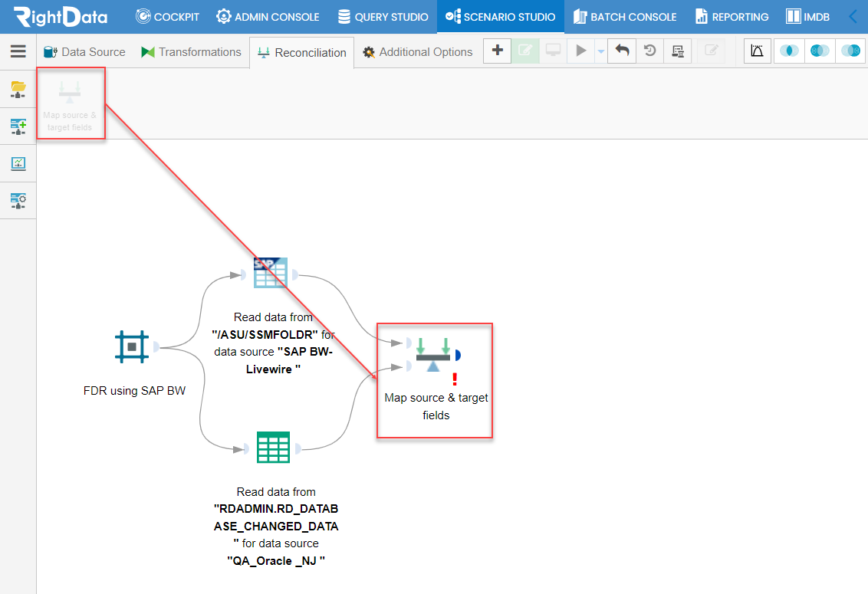Click the 'Map source & target fields' node label
The height and width of the screenshot is (594, 868).
(x=436, y=406)
